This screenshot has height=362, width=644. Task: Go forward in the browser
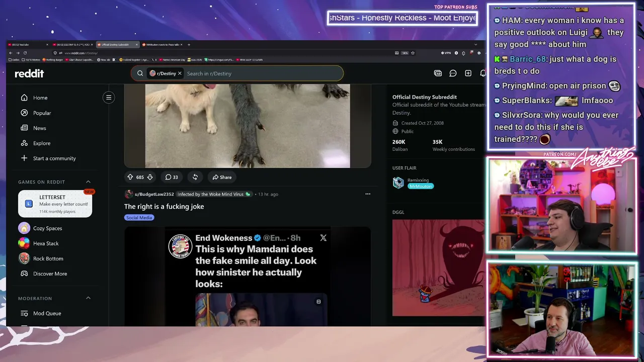click(x=18, y=53)
